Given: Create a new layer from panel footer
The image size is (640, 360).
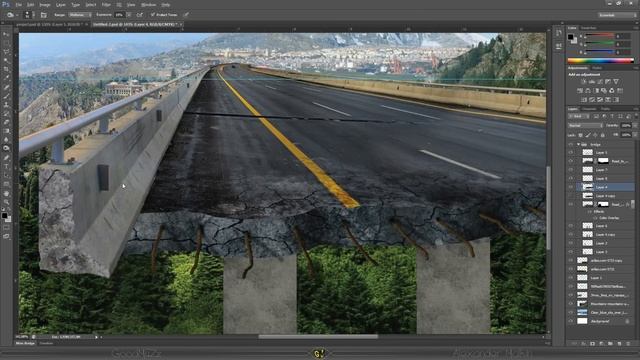Looking at the screenshot, I should [x=620, y=344].
